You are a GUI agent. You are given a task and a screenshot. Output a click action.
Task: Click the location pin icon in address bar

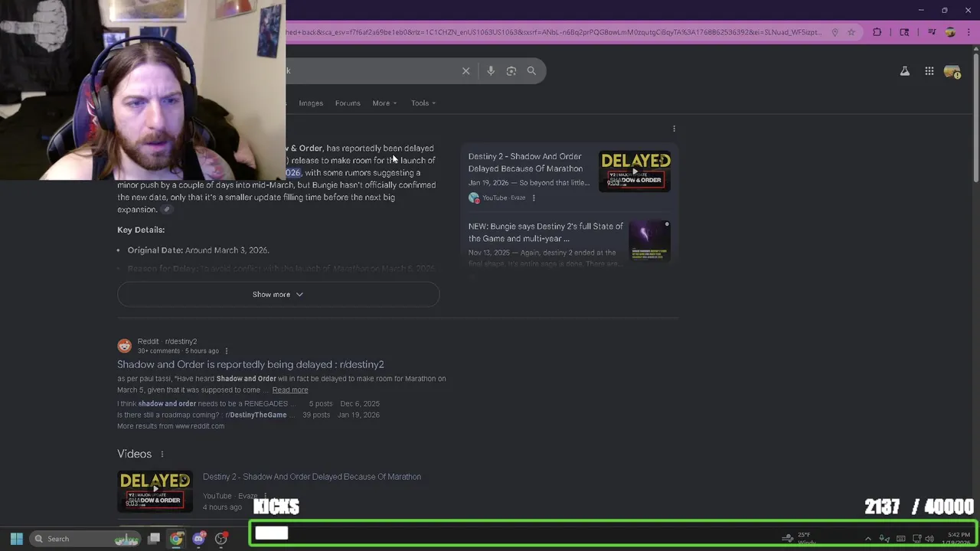[835, 32]
